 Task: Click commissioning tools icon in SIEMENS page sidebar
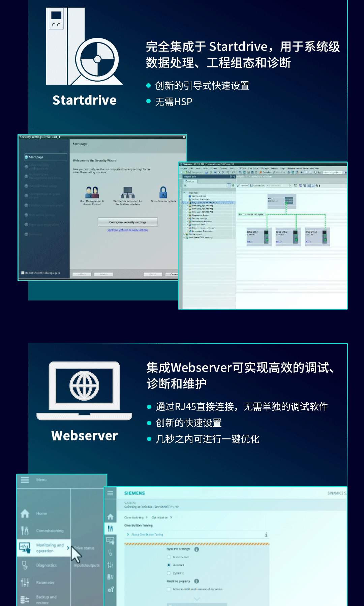tap(110, 529)
